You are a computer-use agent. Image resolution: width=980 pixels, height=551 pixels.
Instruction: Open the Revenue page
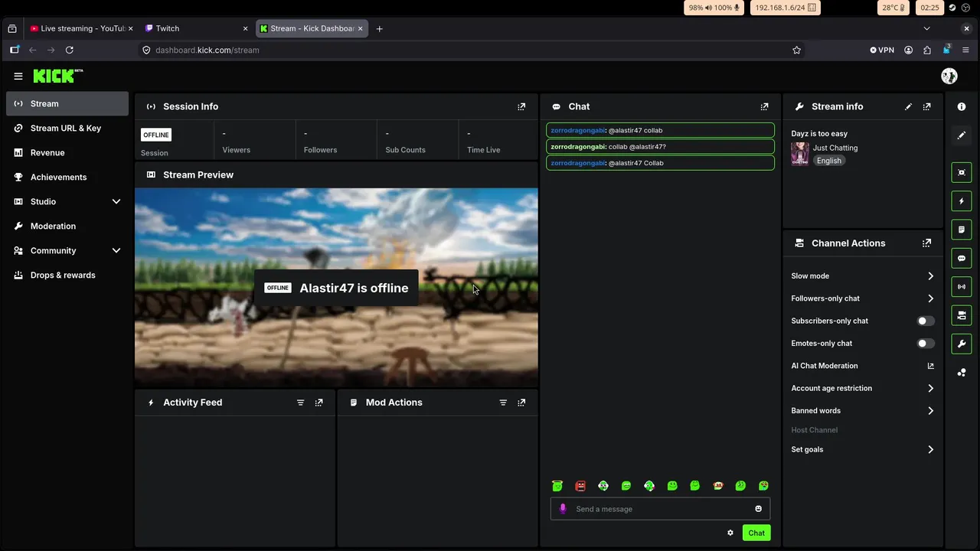(67, 152)
